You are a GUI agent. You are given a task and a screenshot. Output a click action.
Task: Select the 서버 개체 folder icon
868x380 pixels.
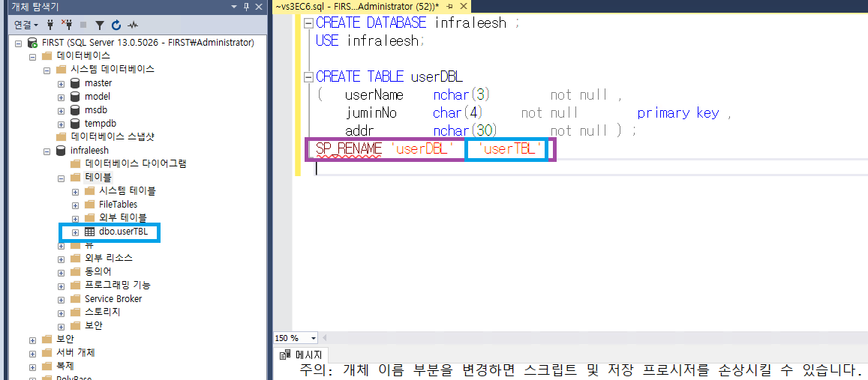[x=47, y=352]
